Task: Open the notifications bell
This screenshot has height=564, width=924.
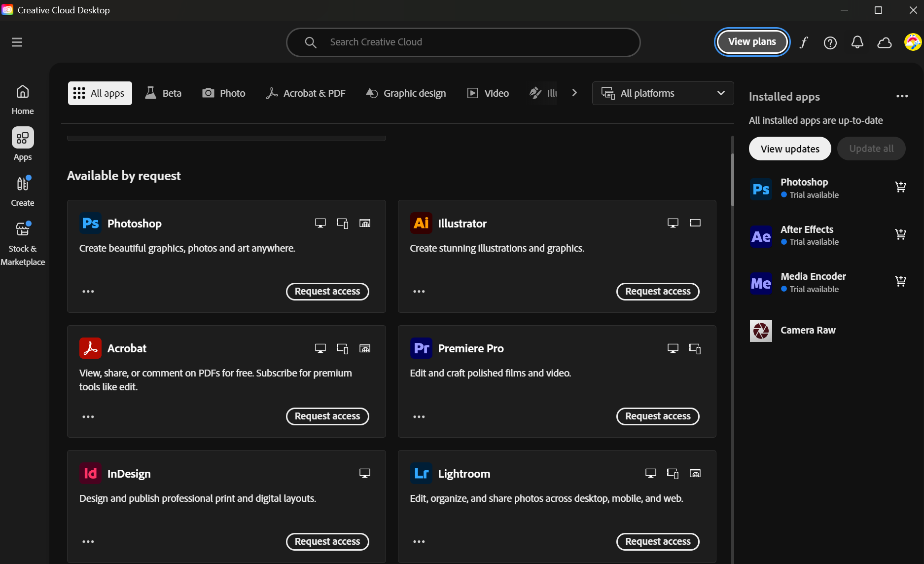Action: 857,42
